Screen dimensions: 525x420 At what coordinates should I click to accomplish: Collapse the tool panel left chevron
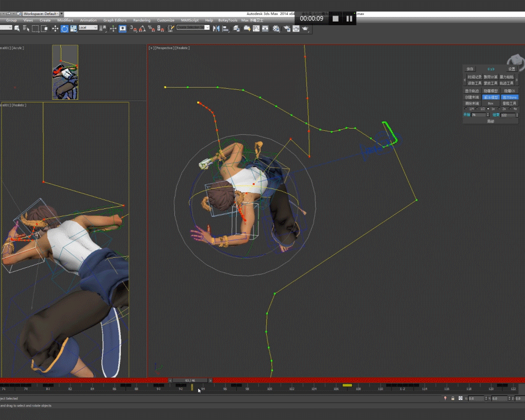tap(465, 80)
